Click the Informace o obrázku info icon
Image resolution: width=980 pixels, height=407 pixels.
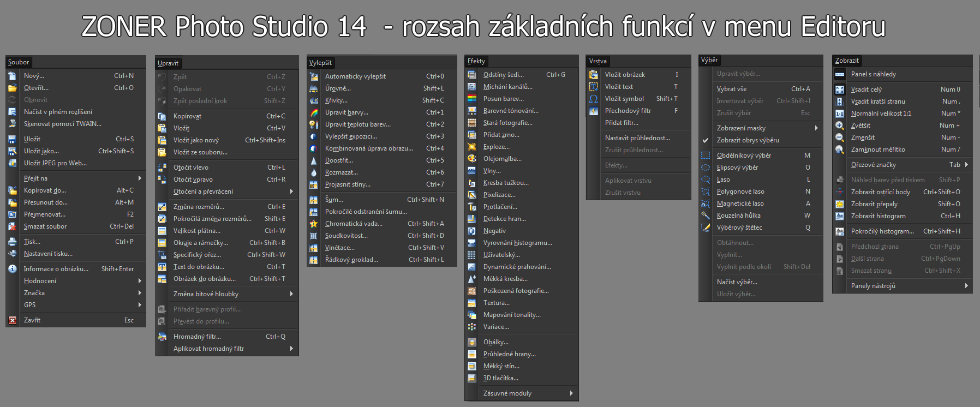(12, 269)
